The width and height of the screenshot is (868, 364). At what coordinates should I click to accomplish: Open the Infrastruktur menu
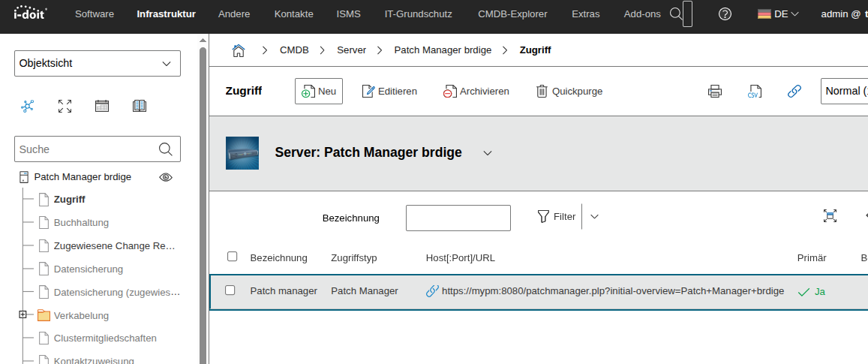(x=166, y=14)
